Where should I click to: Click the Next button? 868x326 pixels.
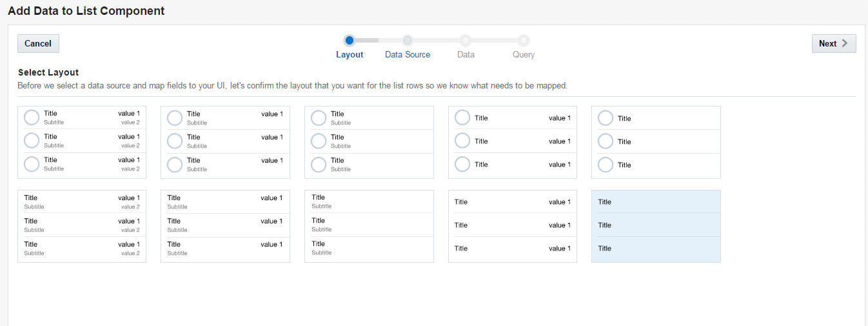tap(833, 43)
